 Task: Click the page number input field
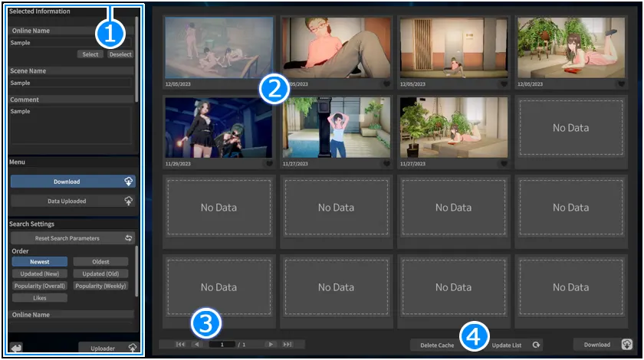222,345
